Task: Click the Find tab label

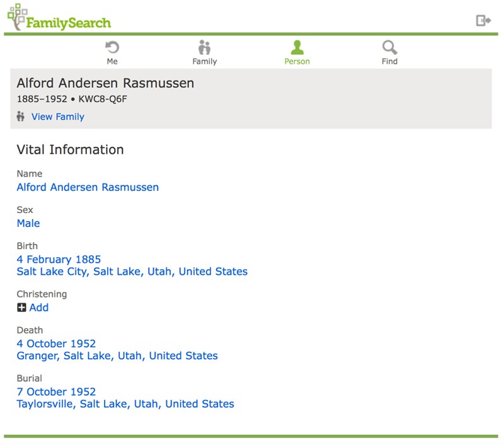Action: coord(389,61)
